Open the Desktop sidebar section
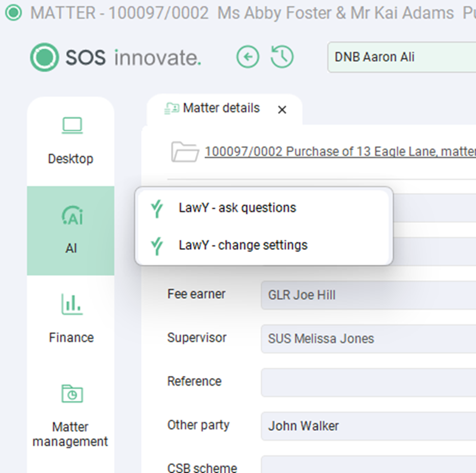 pos(71,141)
